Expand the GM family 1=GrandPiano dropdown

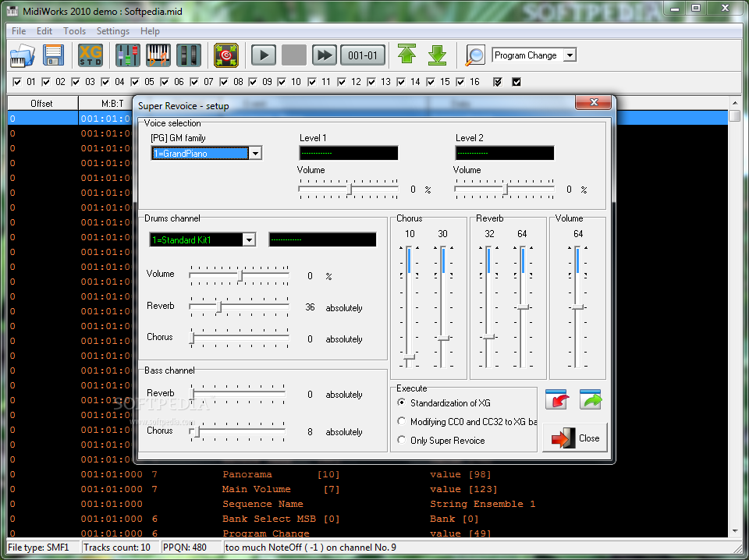tap(256, 153)
